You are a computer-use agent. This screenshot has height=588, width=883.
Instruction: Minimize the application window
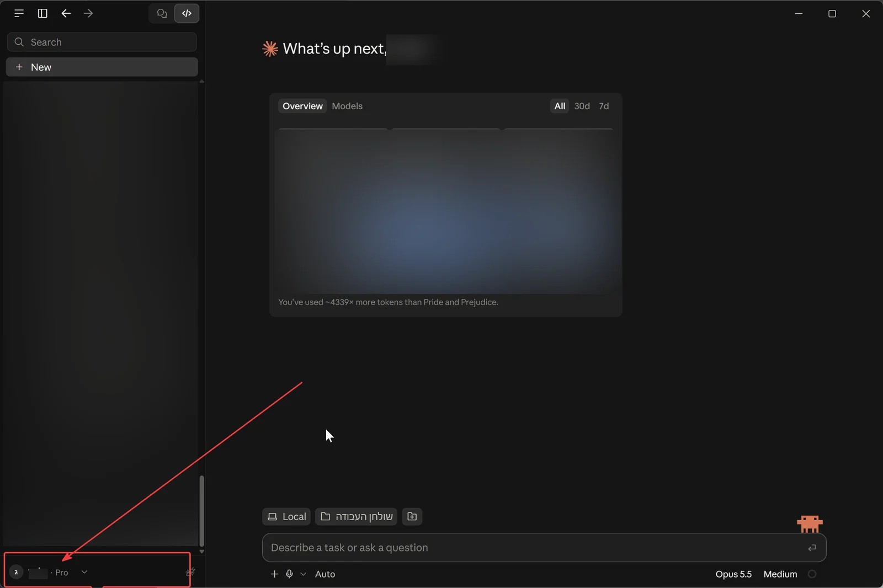tap(799, 13)
